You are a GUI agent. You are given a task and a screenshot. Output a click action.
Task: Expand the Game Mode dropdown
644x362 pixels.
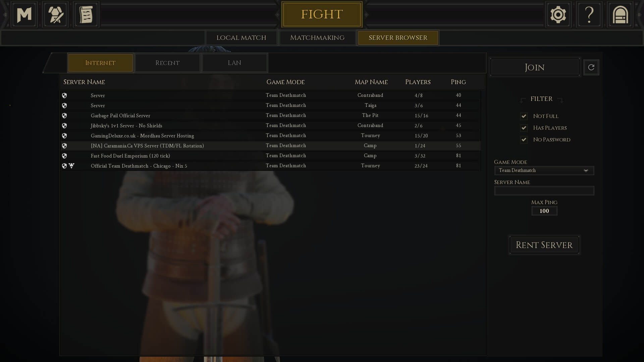pos(544,170)
